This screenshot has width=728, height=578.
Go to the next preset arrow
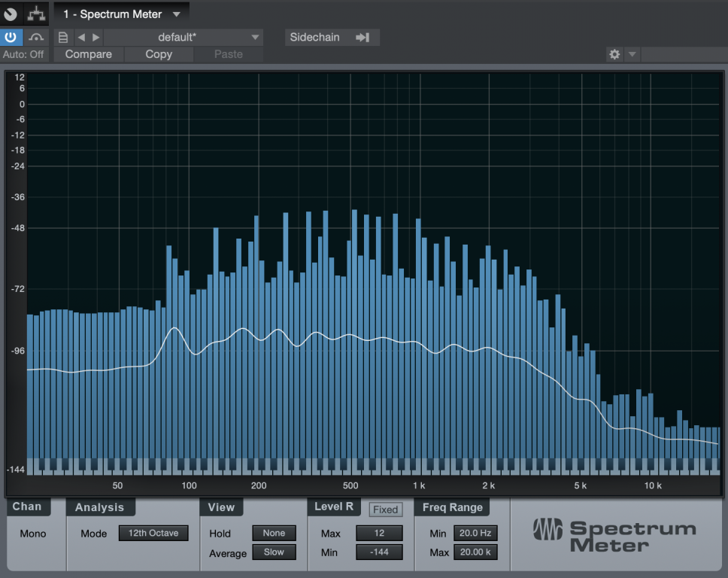pos(96,38)
